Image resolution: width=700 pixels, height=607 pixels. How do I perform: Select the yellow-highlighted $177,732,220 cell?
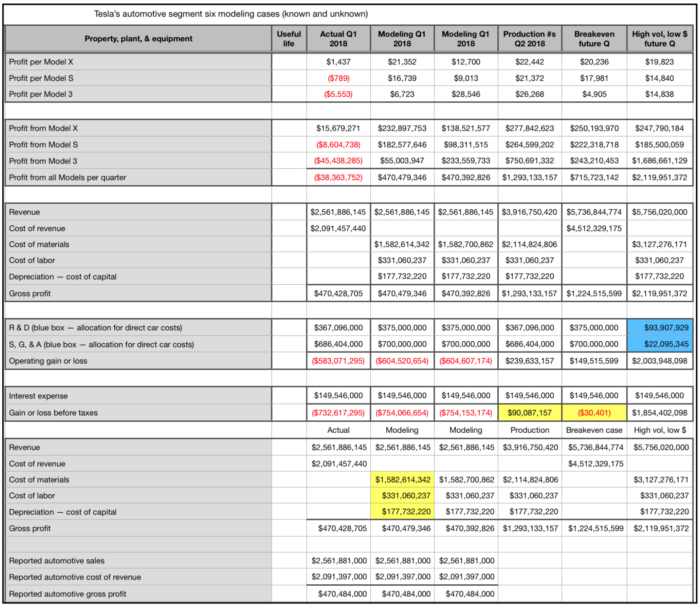point(402,512)
